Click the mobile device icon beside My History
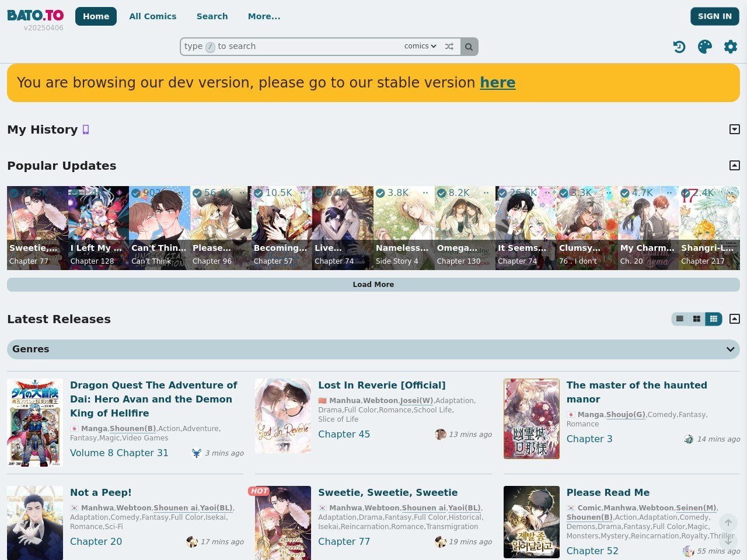This screenshot has height=560, width=747. pos(86,129)
